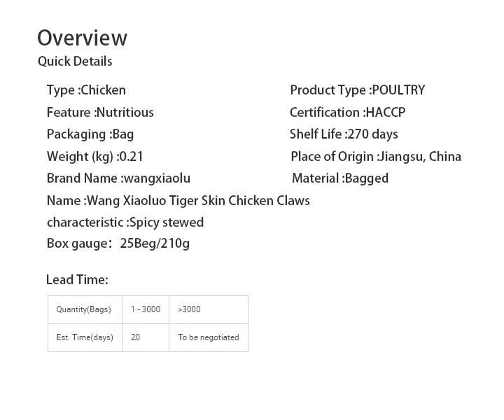504x420 pixels.
Task: Click the Product Type :POULTRY entry
Action: pyautogui.click(x=358, y=90)
